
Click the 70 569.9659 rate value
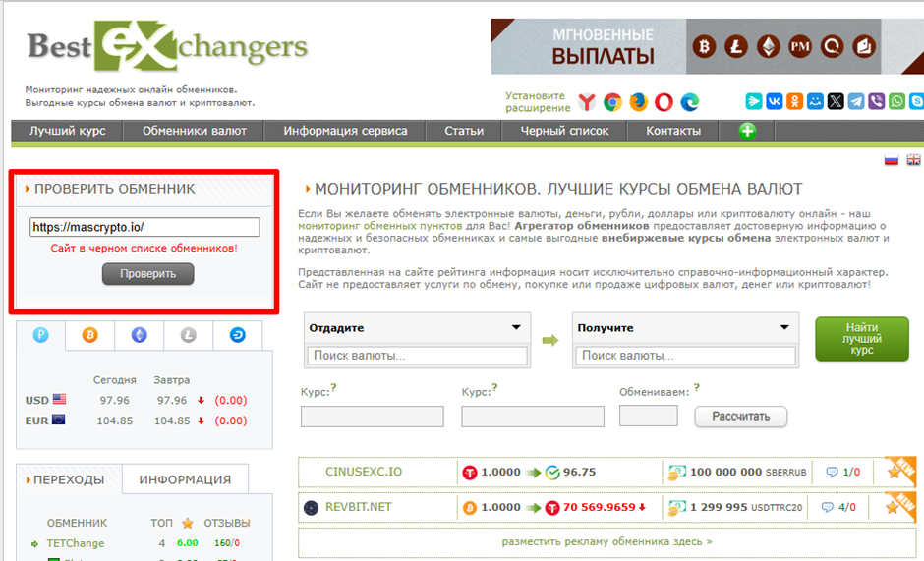pos(600,507)
